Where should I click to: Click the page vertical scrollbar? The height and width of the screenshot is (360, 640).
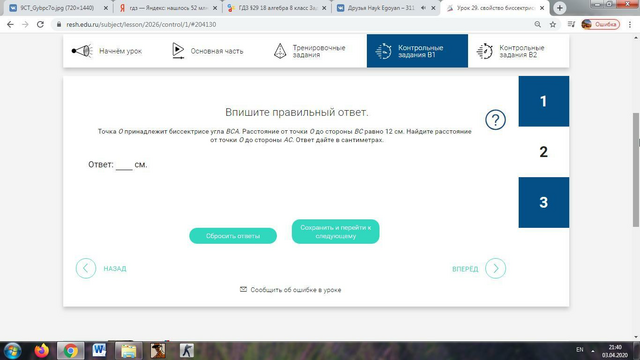[636, 169]
